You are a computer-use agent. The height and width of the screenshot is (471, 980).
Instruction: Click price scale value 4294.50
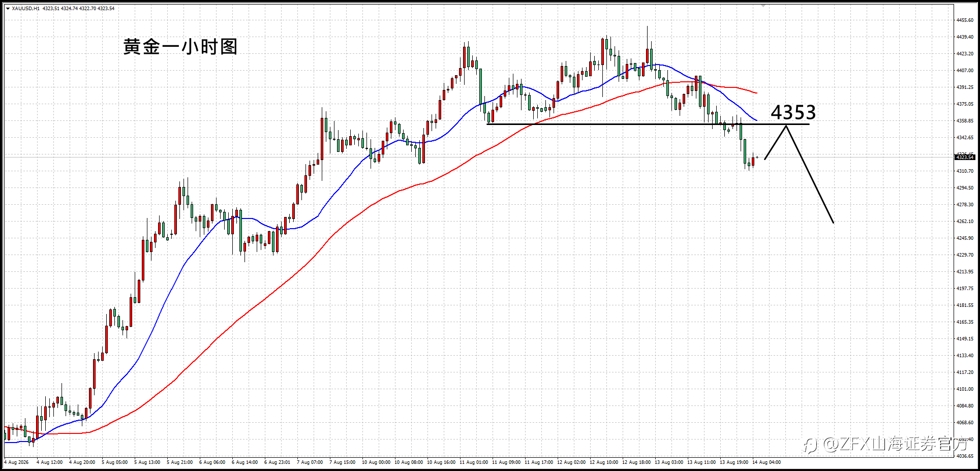click(x=965, y=188)
